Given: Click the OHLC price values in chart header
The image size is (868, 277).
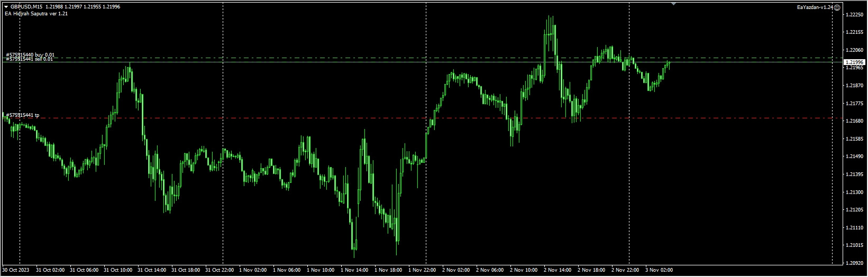Looking at the screenshot, I should click(x=83, y=6).
